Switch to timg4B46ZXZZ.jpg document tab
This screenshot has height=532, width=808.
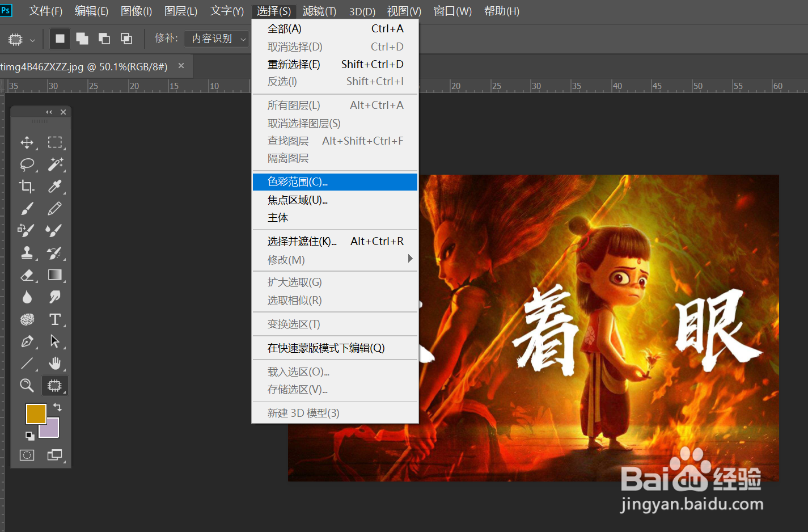click(84, 67)
